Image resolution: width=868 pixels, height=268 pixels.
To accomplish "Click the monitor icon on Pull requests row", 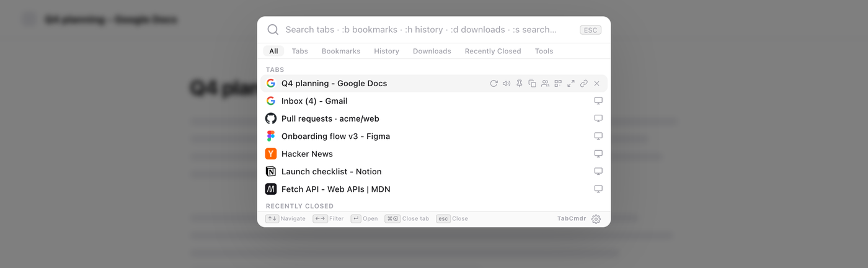I will point(598,118).
